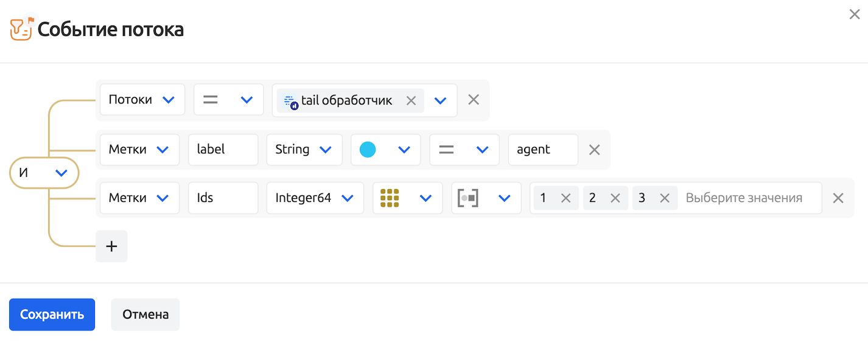Image resolution: width=868 pixels, height=343 pixels.
Task: Click Отмена button
Action: point(145,314)
